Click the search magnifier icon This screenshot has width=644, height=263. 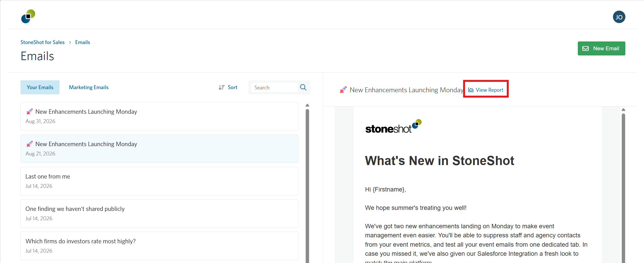pyautogui.click(x=303, y=87)
